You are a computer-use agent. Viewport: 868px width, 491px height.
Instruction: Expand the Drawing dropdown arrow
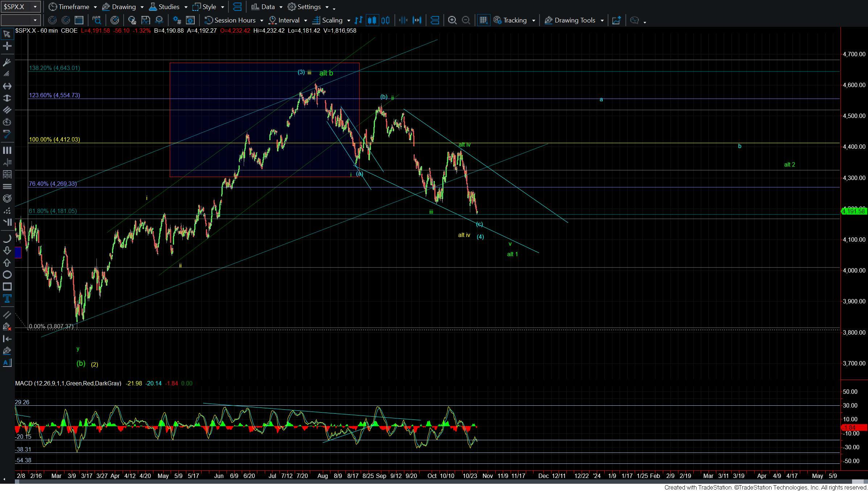click(142, 7)
